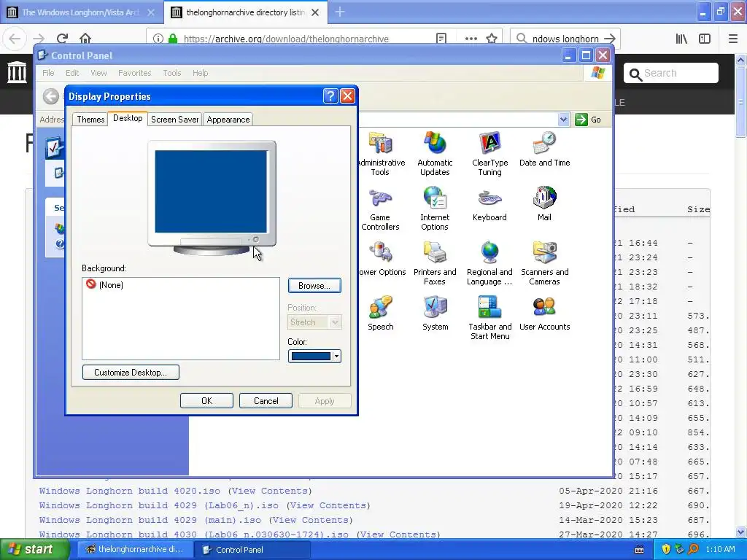Viewport: 747px width, 560px height.
Task: Click thelonghornarchive taskbar button
Action: 135,550
